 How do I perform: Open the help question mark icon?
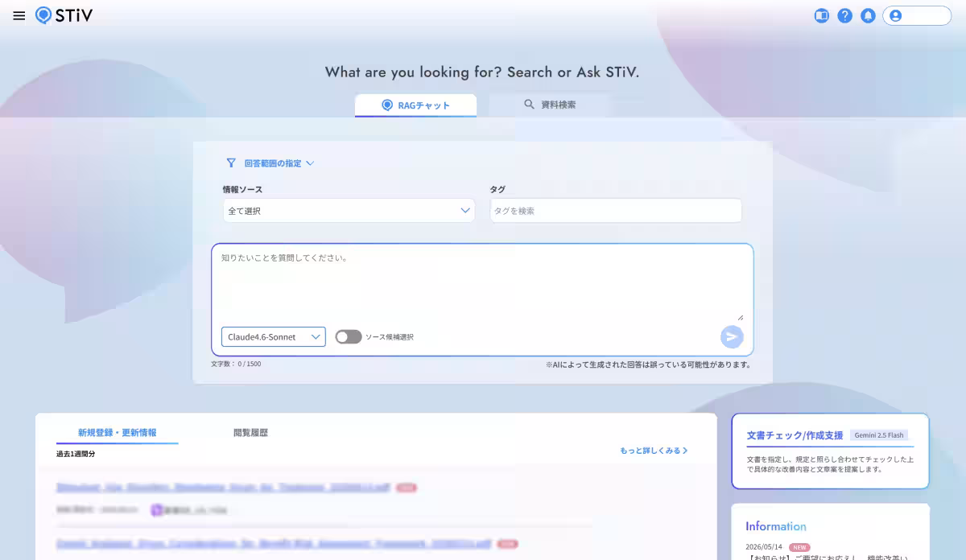tap(844, 15)
